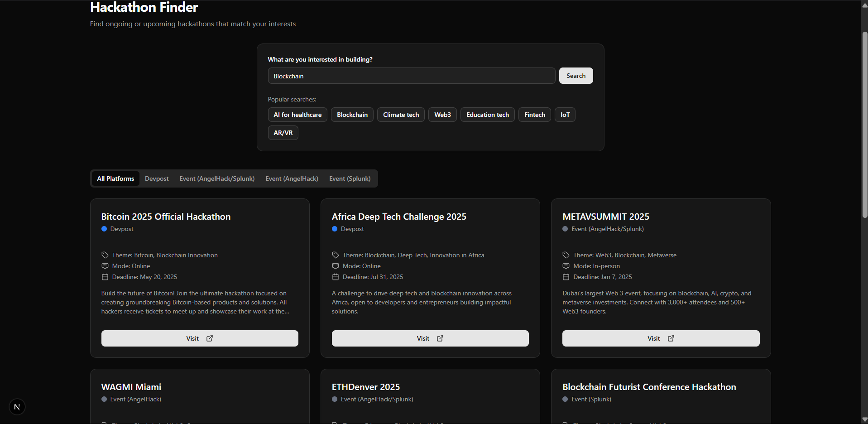The height and width of the screenshot is (424, 868).
Task: Click the Hackathon Finder page heading
Action: (x=144, y=7)
